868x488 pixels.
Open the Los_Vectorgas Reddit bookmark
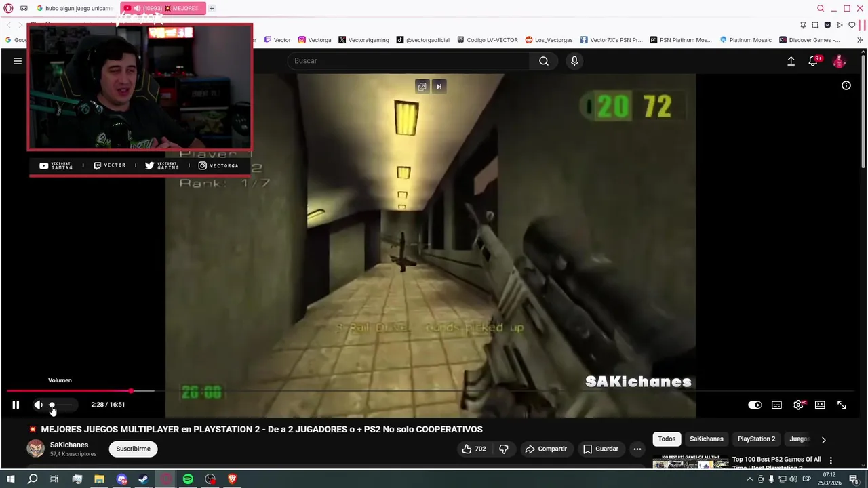(x=549, y=40)
